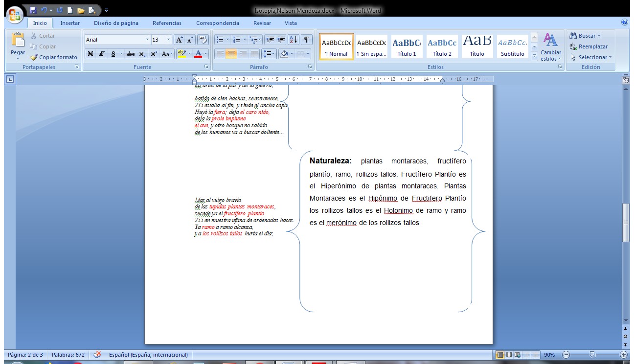Open the Vista tab
Screen dimensions: 634x364
[x=291, y=23]
